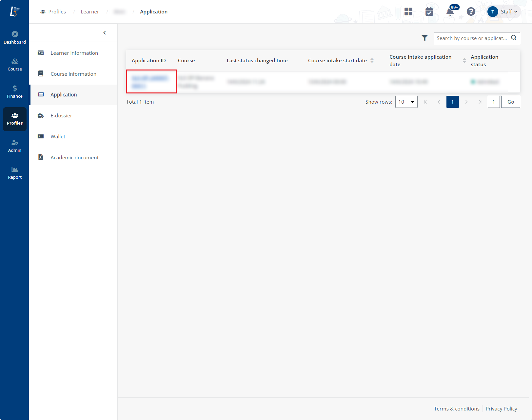The width and height of the screenshot is (532, 420).
Task: Go to the Dashboard section
Action: (14, 36)
